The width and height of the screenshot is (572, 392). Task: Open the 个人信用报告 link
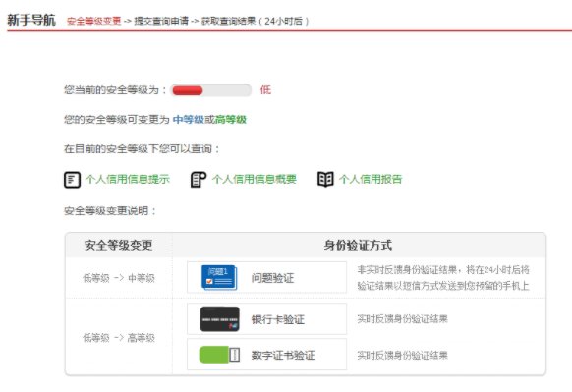tap(371, 179)
